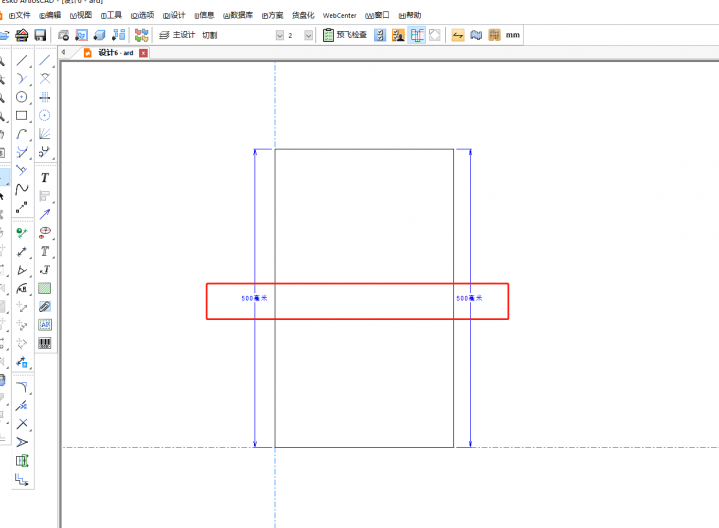Click the Save disk icon

pos(40,35)
